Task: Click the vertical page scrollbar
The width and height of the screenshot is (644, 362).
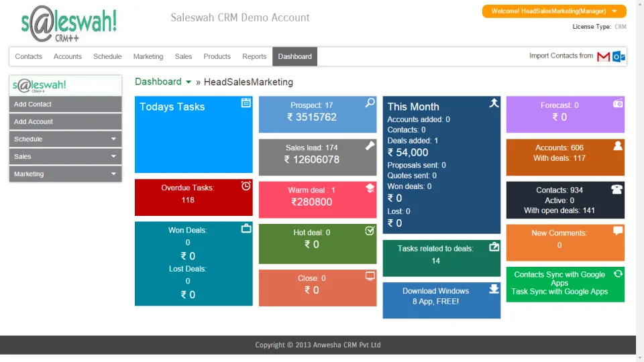Action: (640, 181)
